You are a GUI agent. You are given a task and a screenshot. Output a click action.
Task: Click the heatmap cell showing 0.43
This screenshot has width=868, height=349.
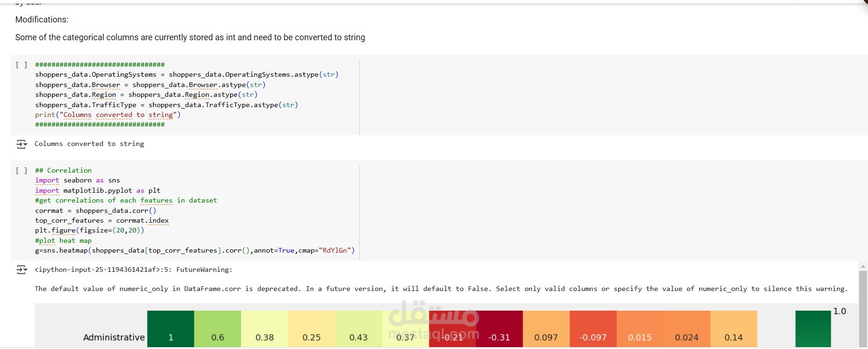(x=359, y=329)
